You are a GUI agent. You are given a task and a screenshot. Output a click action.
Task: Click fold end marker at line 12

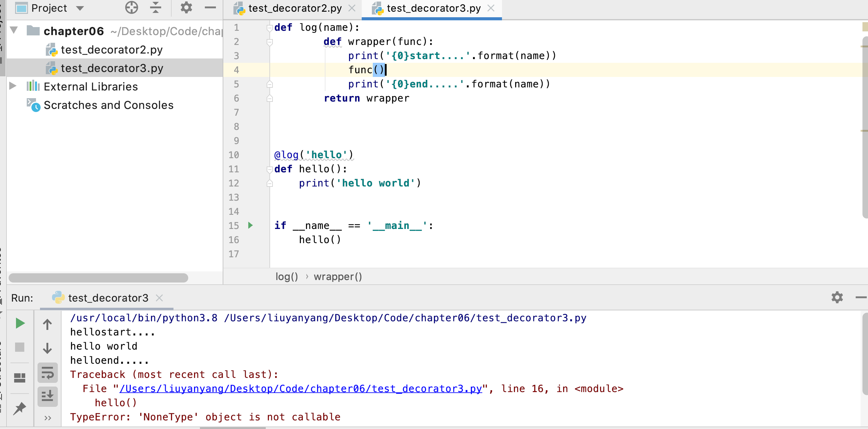tap(269, 183)
